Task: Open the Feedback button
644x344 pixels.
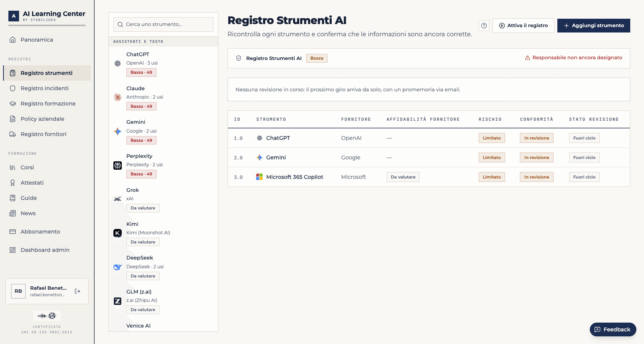Action: (x=613, y=329)
